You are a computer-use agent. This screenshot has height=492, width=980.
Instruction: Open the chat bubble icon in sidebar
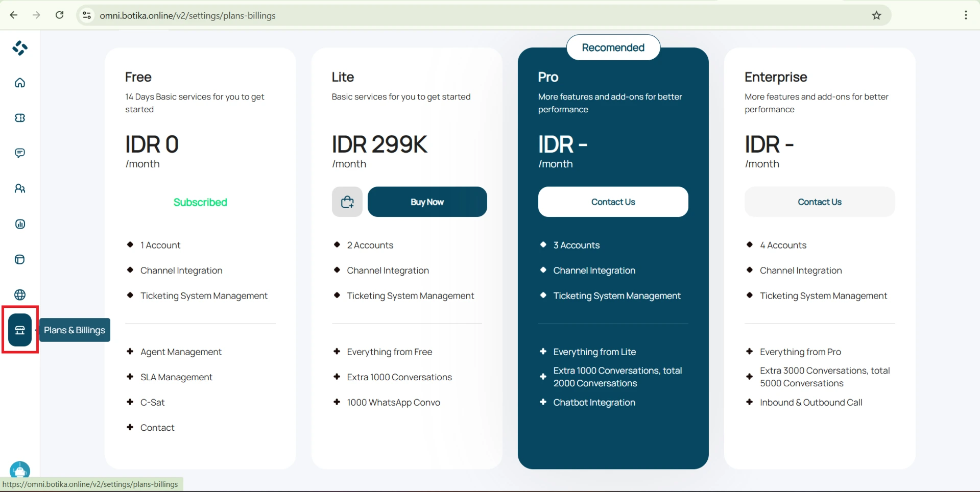pyautogui.click(x=20, y=153)
